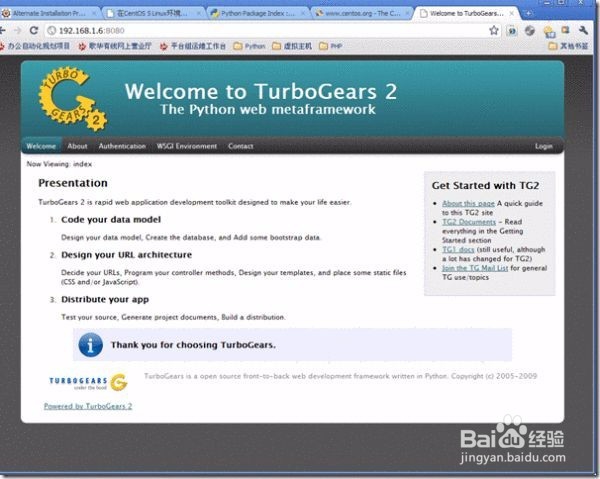This screenshot has height=479, width=600.
Task: Switch to the www.centos.org tab
Action: (362, 13)
